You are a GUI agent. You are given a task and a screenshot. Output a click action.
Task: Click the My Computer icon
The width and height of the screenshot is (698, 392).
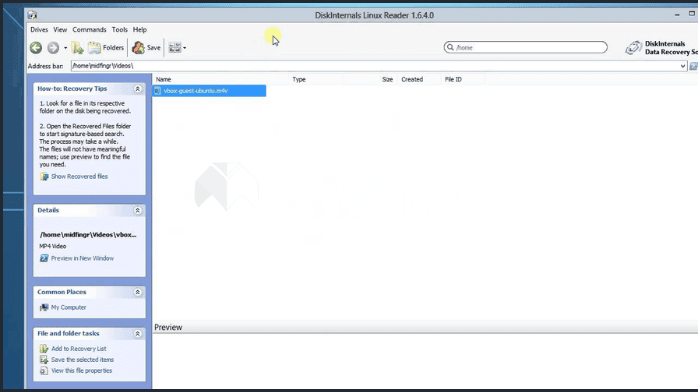44,307
